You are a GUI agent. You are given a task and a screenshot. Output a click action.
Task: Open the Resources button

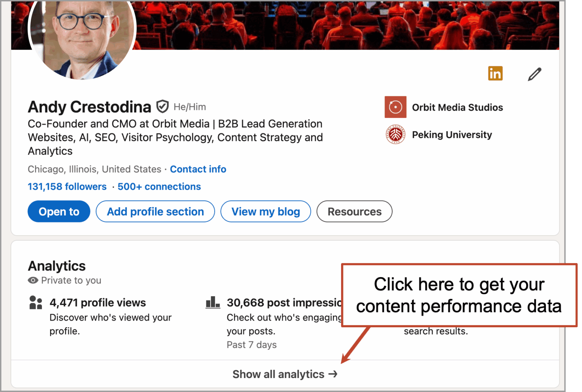point(355,212)
